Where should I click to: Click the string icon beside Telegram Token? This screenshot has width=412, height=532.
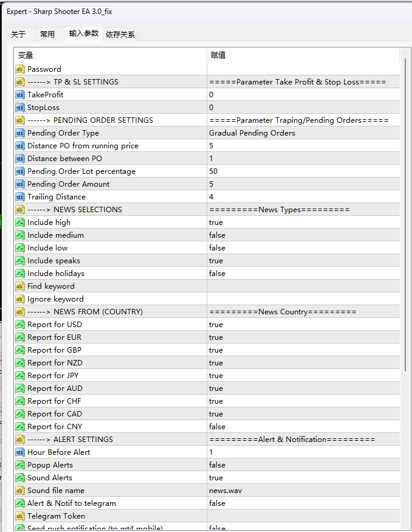(19, 516)
